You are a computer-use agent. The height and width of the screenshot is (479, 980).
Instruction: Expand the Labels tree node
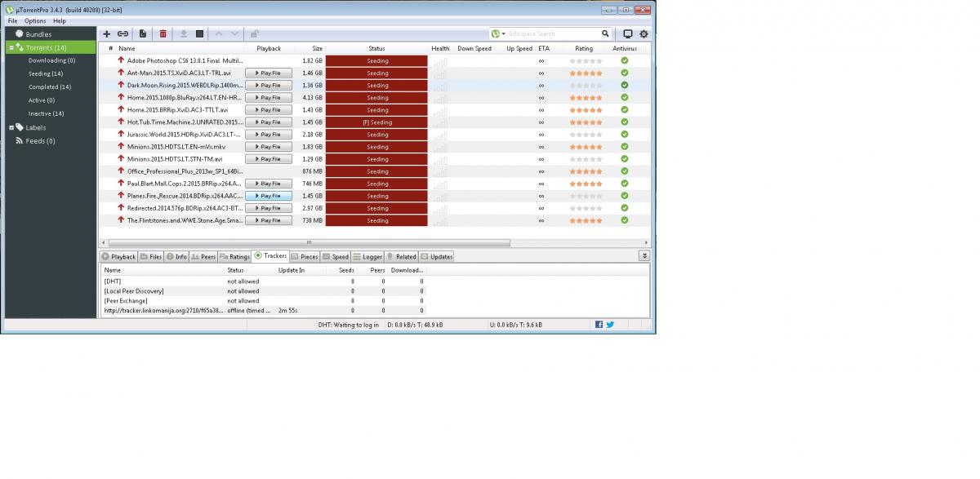[11, 127]
